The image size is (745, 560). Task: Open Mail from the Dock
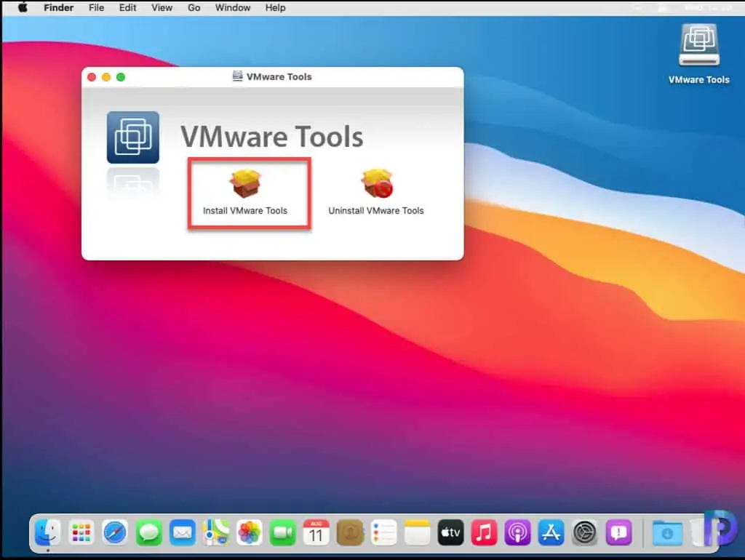183,532
